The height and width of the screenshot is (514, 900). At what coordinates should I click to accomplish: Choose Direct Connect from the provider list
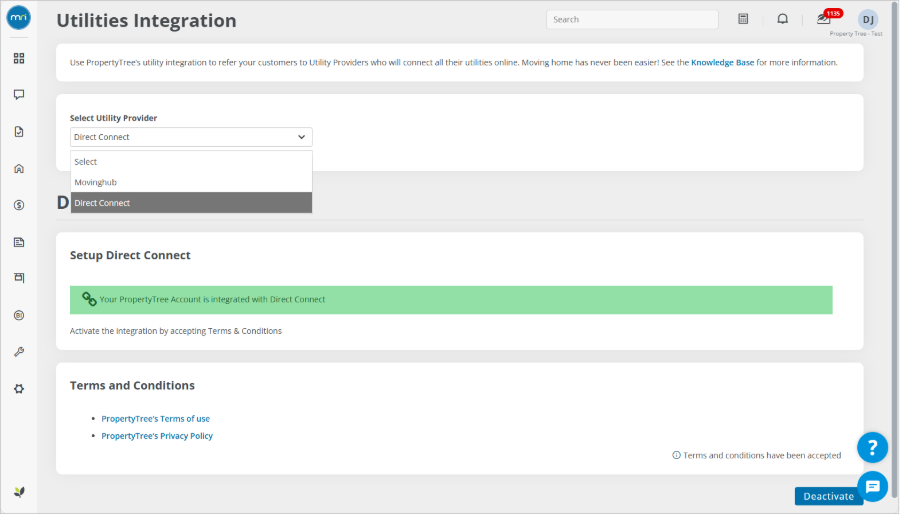point(191,203)
